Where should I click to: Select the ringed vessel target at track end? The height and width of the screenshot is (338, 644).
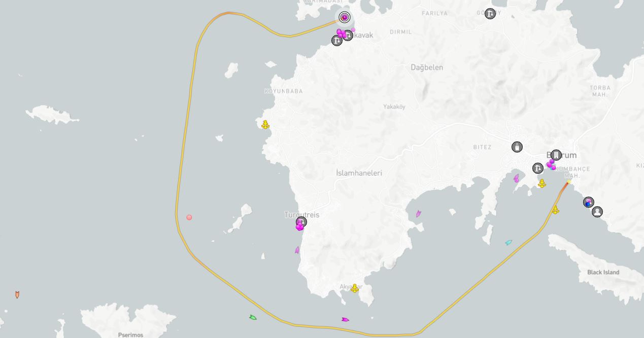pyautogui.click(x=345, y=18)
